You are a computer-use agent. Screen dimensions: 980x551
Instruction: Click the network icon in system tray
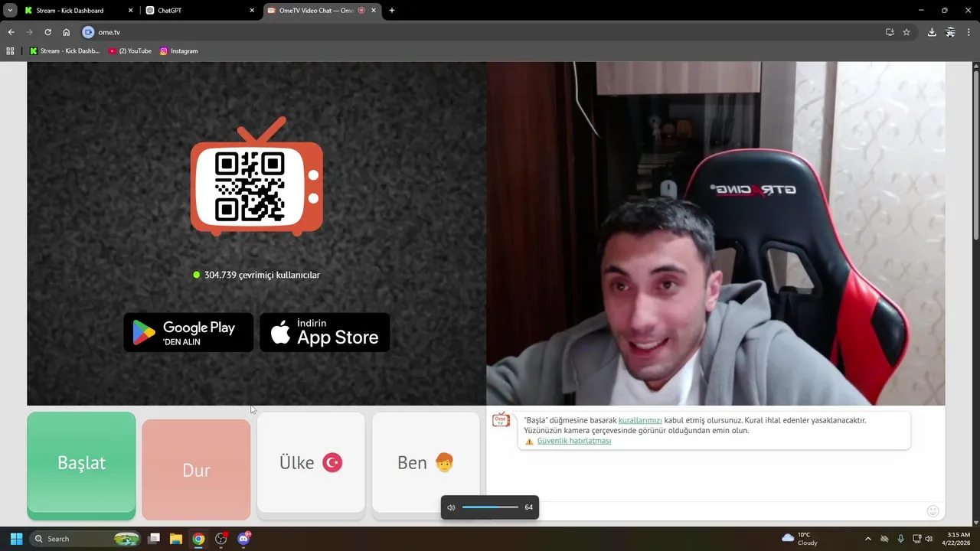pos(915,539)
